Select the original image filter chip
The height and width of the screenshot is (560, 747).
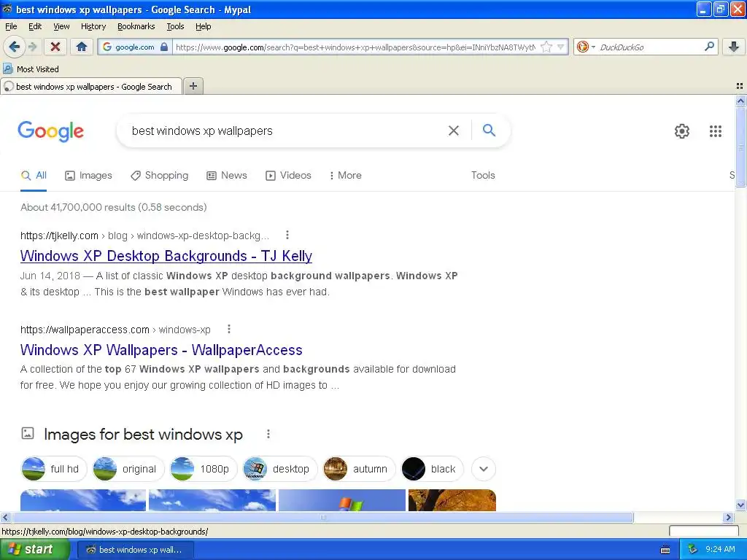coord(128,469)
